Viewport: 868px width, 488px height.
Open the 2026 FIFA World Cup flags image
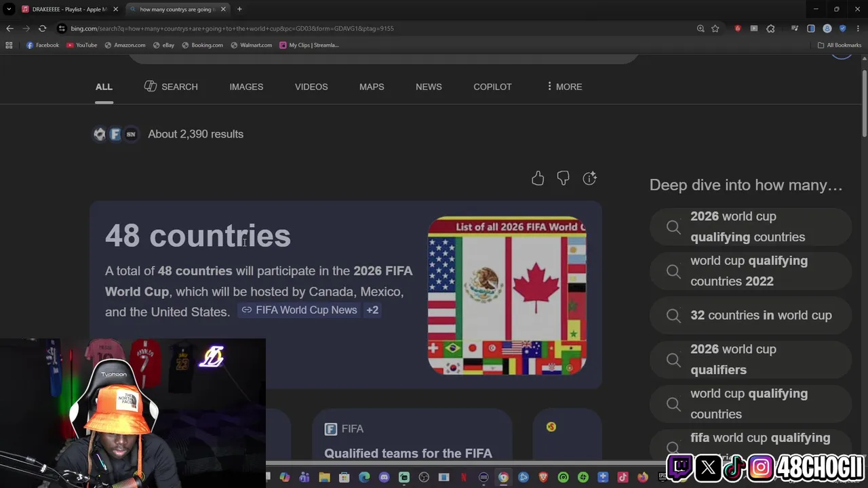pyautogui.click(x=507, y=296)
